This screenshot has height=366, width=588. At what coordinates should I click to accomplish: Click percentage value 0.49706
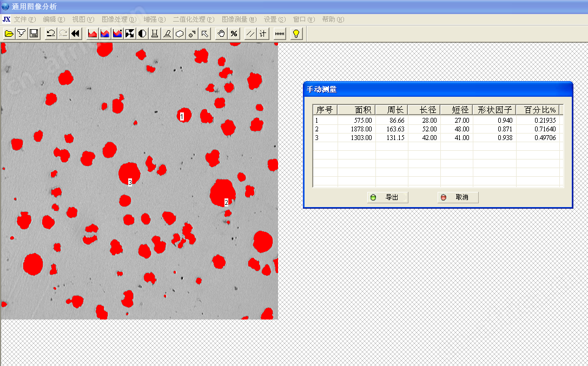tap(545, 137)
